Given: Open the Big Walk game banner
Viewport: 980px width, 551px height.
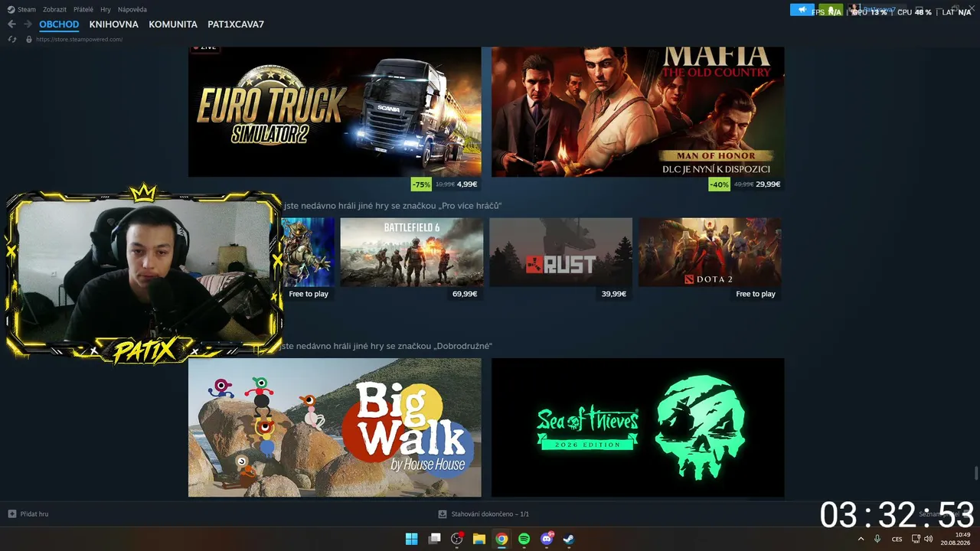Looking at the screenshot, I should coord(335,428).
